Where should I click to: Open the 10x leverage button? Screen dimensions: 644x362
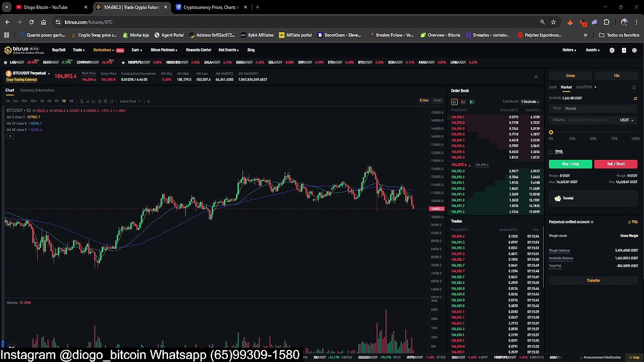(x=616, y=76)
